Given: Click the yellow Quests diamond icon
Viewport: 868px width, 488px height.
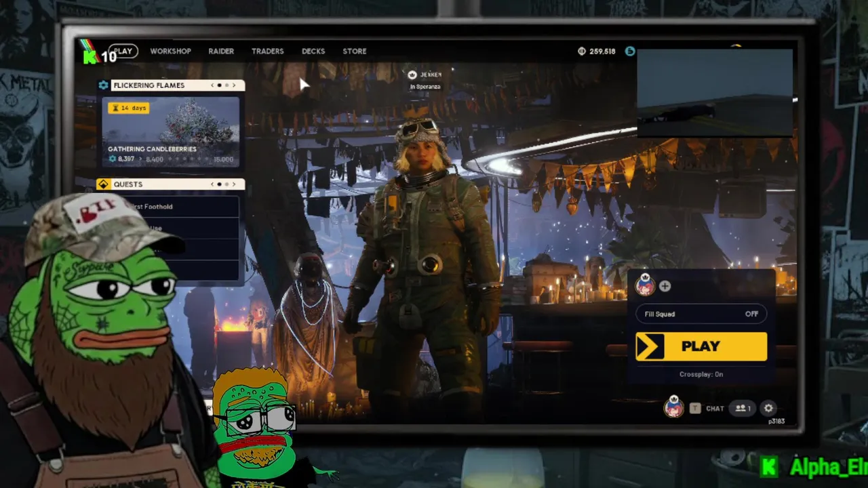Looking at the screenshot, I should click(103, 184).
